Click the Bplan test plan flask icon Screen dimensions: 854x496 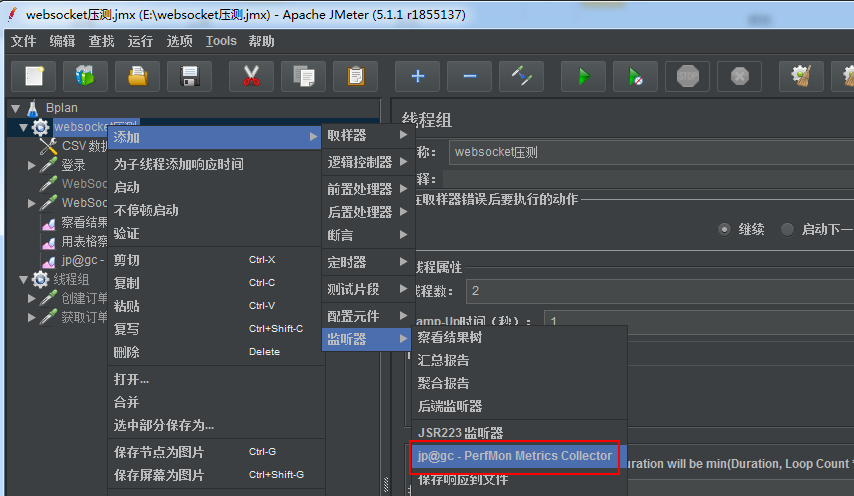(x=33, y=108)
